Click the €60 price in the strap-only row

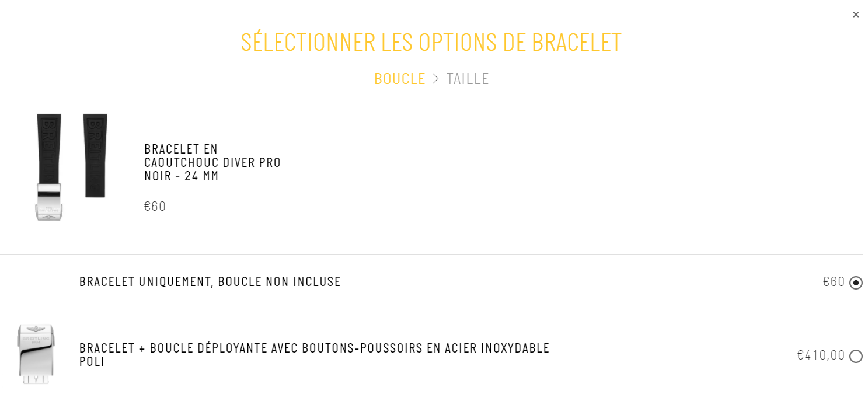click(834, 282)
